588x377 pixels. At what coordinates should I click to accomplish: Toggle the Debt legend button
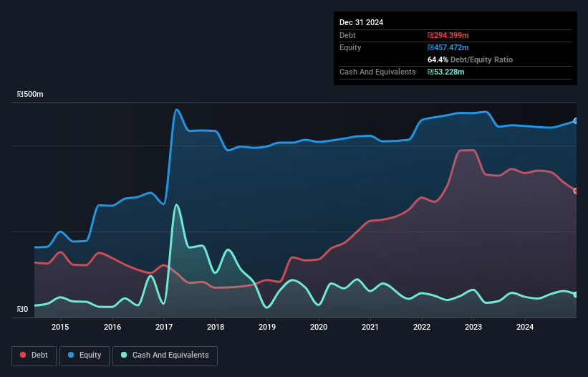(34, 355)
